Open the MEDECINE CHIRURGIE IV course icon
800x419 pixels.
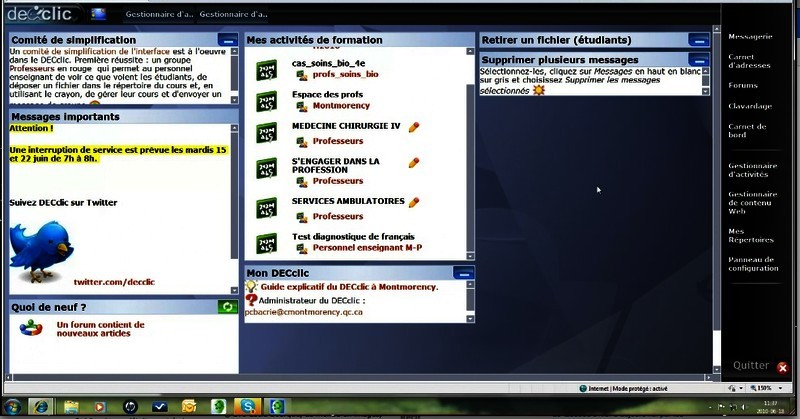[266, 133]
